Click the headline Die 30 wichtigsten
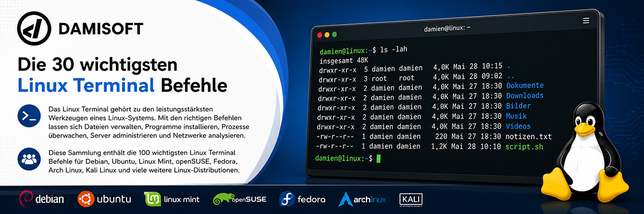Screen dimensions: 644x214 click(x=97, y=65)
